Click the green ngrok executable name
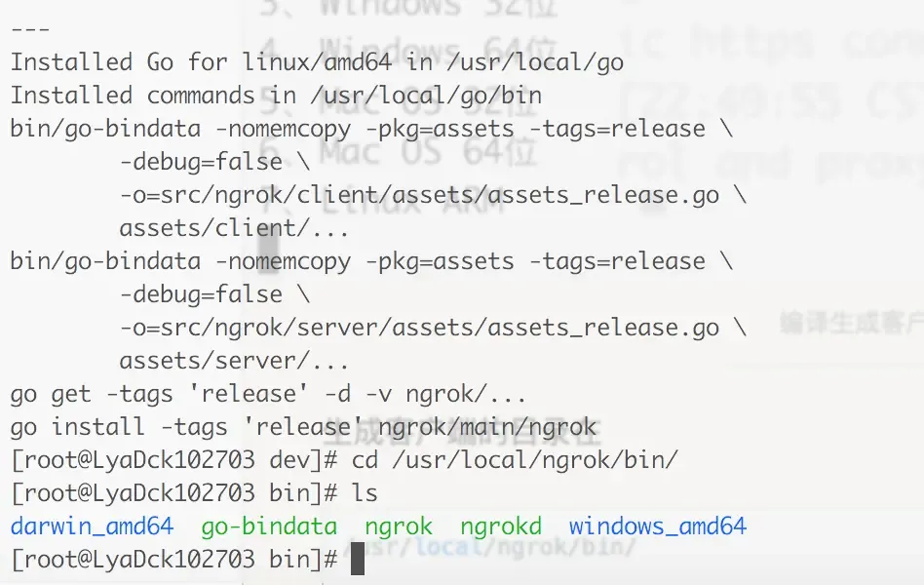The height and width of the screenshot is (585, 924). tap(399, 527)
